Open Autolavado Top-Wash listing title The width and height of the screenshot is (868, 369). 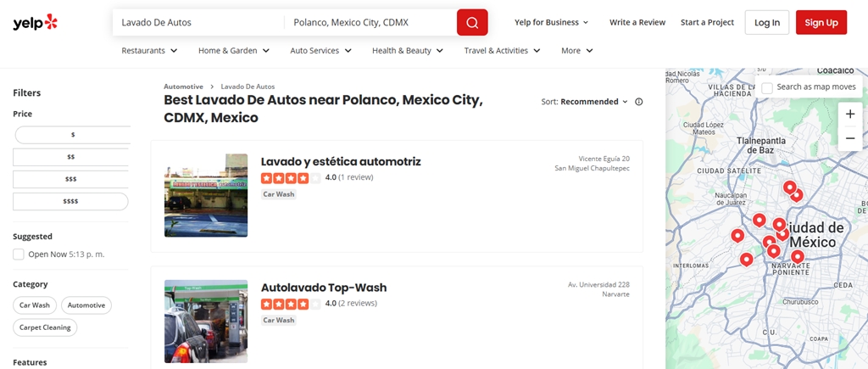click(323, 287)
